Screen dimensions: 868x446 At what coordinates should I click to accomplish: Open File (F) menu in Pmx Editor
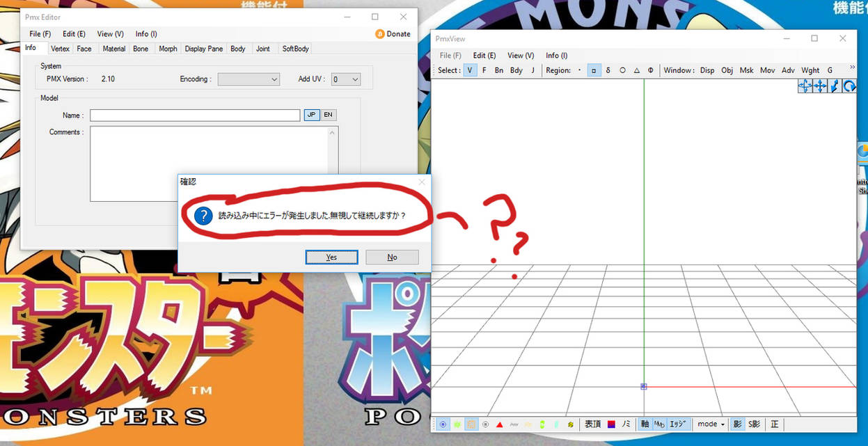tap(40, 33)
